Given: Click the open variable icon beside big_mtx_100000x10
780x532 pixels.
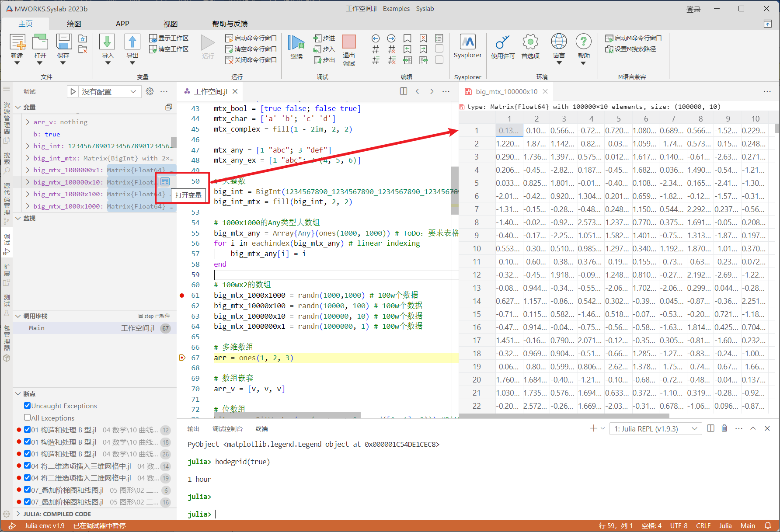Looking at the screenshot, I should click(165, 181).
